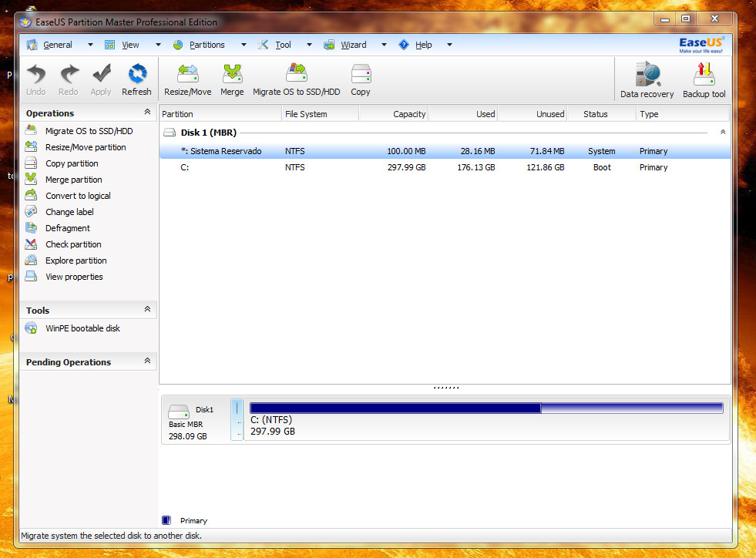Open the Partitions menu
This screenshot has width=756, height=558.
pyautogui.click(x=207, y=45)
